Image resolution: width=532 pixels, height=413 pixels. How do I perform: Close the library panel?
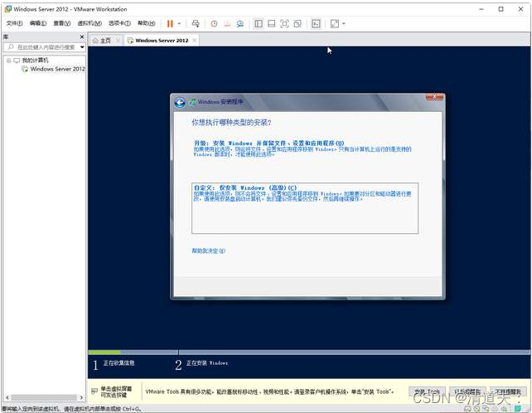pos(82,36)
